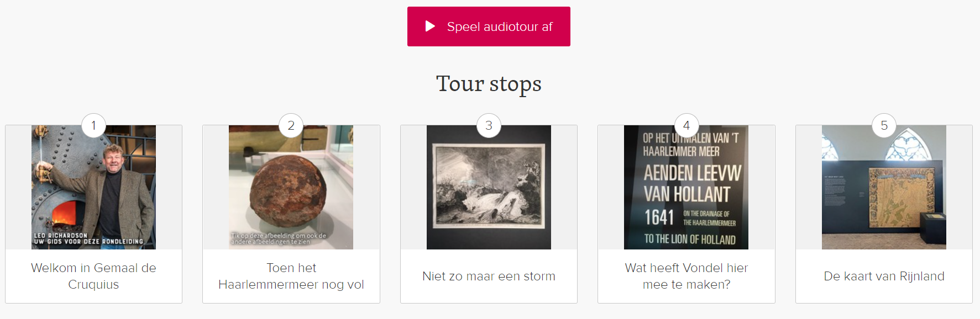Select stop number 5 badge
The image size is (980, 319).
tap(884, 125)
